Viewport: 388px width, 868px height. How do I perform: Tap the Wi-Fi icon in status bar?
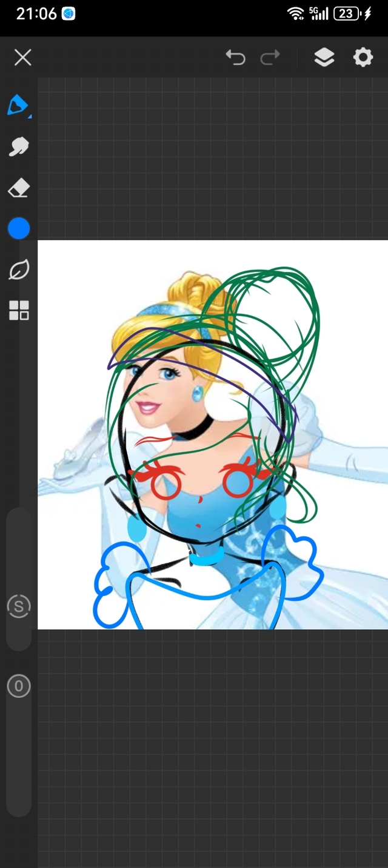pos(295,13)
